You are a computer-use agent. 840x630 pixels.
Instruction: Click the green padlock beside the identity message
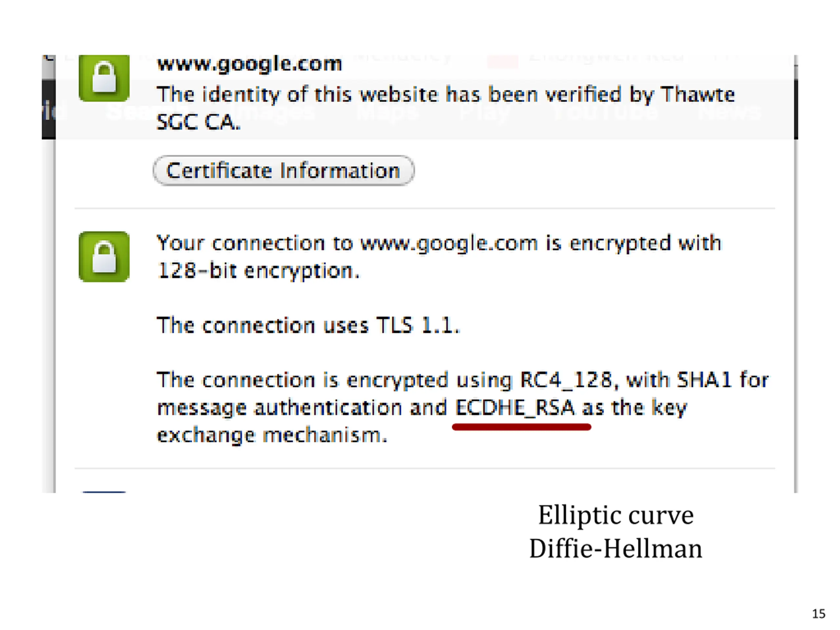point(104,78)
